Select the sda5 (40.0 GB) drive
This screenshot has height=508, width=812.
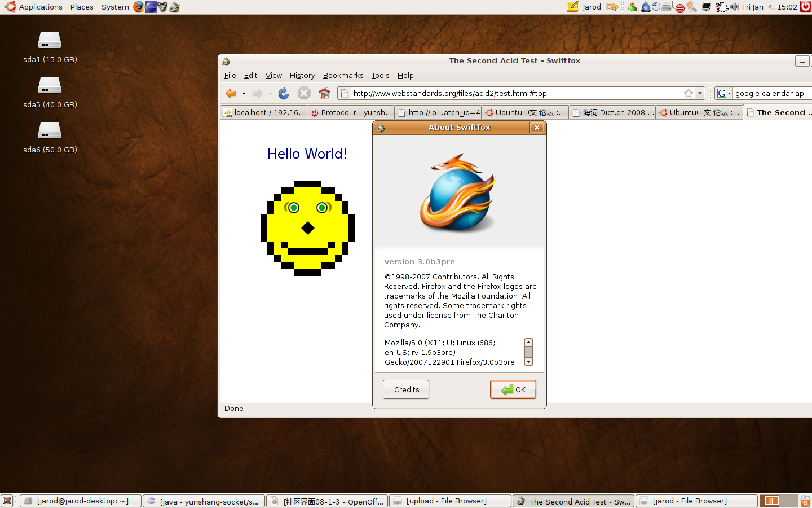pos(50,86)
